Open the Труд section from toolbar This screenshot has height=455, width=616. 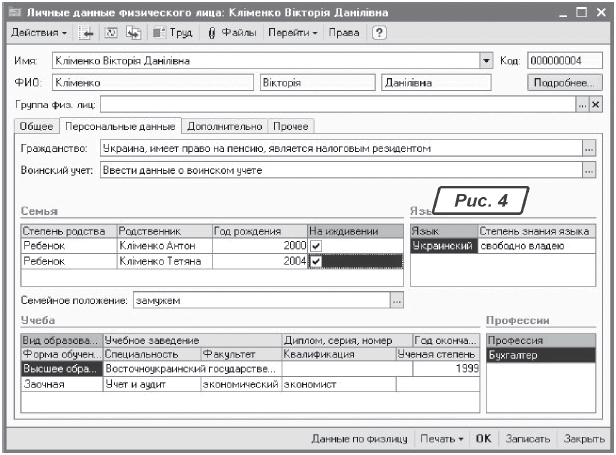[x=173, y=33]
